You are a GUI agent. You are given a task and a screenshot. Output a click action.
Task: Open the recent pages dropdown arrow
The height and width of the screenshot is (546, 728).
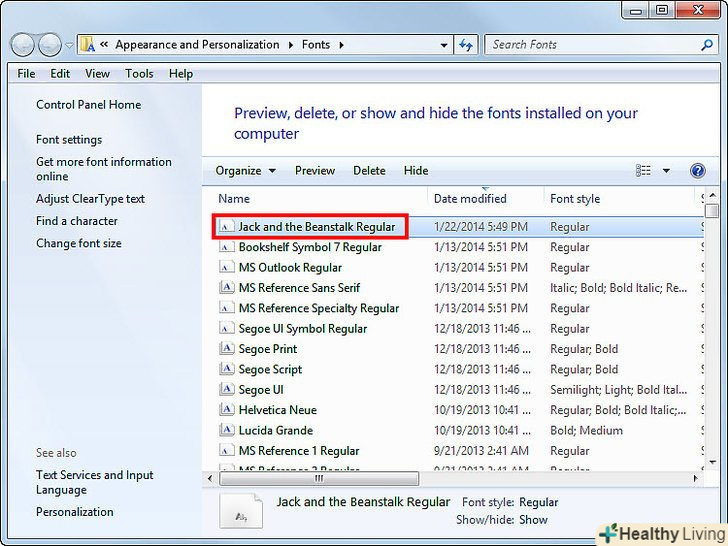click(x=69, y=46)
